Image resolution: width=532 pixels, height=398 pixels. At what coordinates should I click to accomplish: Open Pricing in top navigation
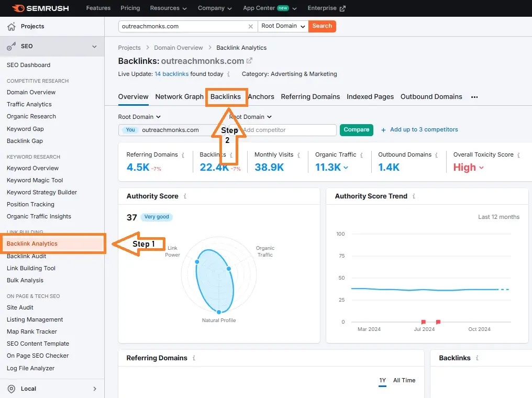point(130,8)
